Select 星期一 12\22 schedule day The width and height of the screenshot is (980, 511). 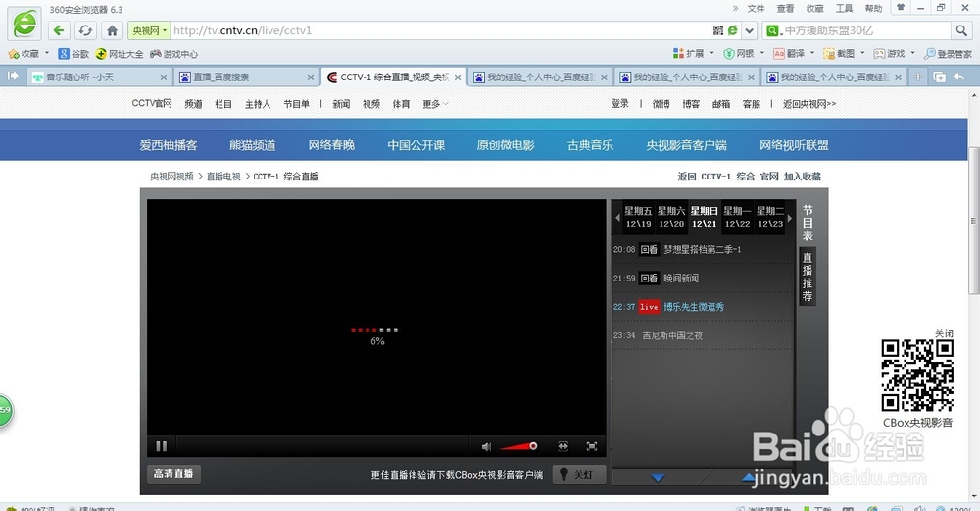(x=738, y=217)
